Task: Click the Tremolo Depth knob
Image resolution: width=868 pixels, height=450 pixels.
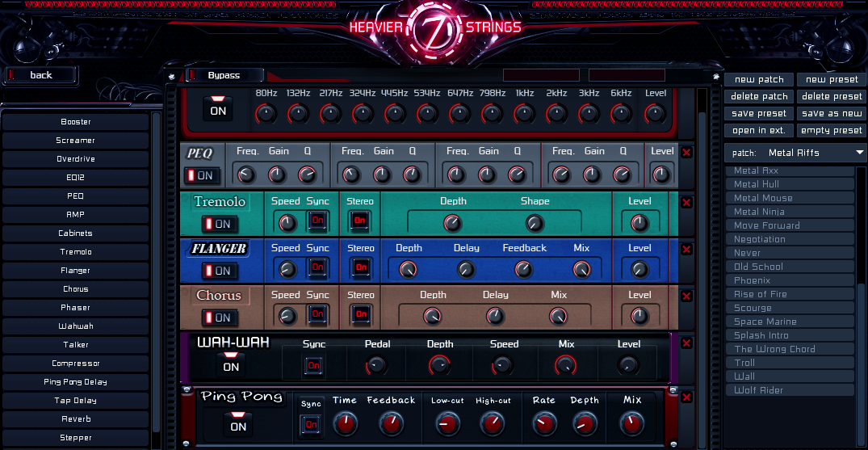Action: [452, 223]
